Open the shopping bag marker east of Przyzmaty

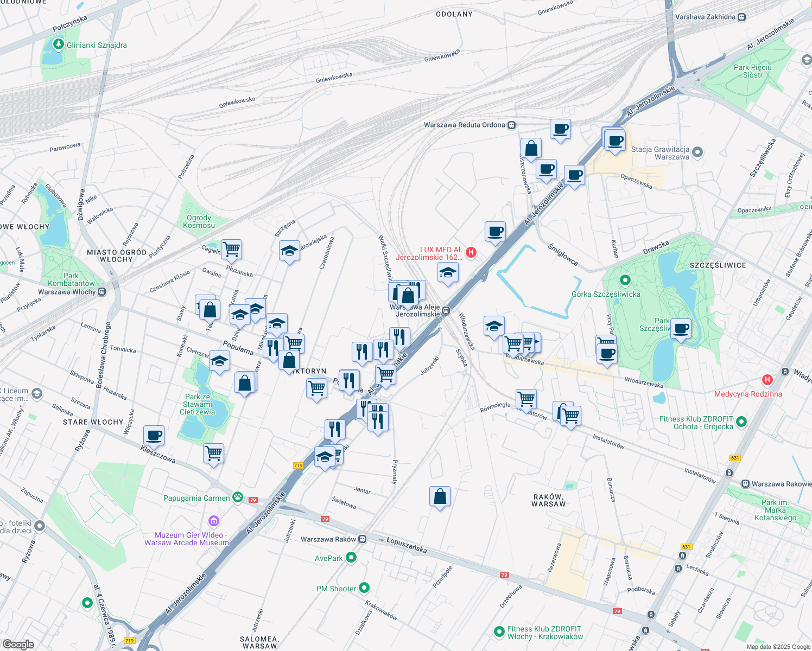pos(440,497)
